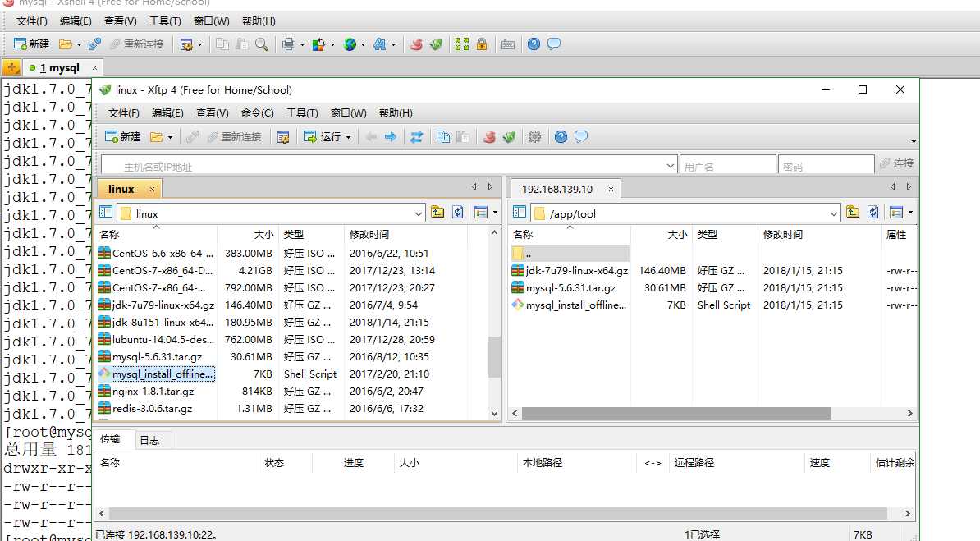
Task: Click the remote pane horizontal scrollbar thumb
Action: [675, 414]
